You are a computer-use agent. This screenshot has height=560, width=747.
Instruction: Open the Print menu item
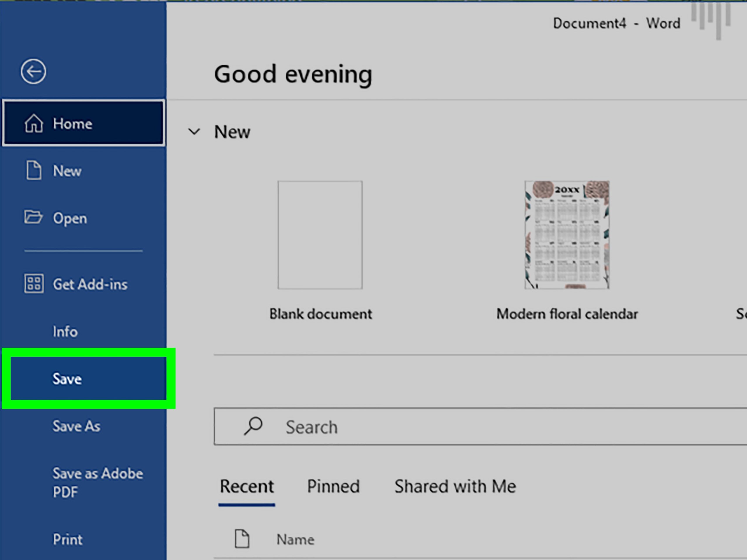[x=67, y=539]
